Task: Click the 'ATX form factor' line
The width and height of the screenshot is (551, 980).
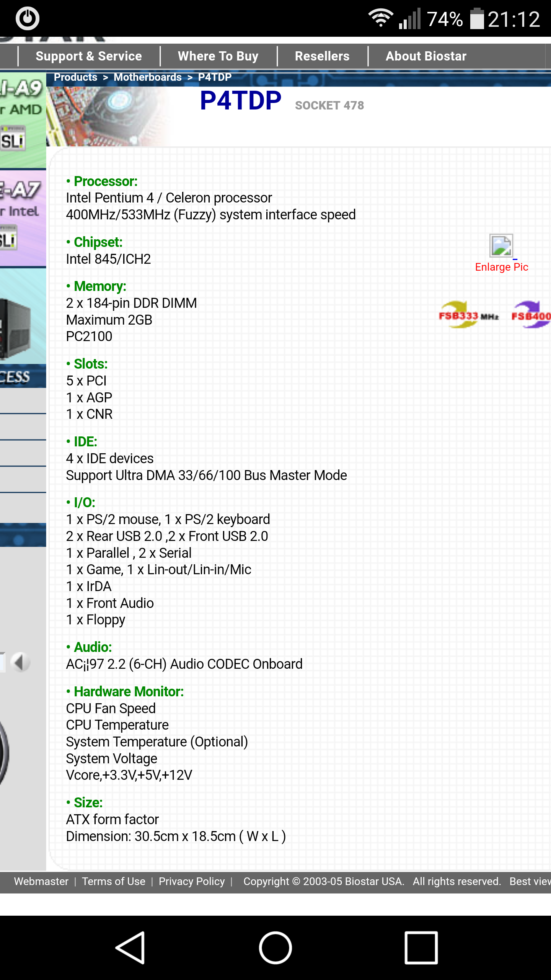Action: coord(112,819)
